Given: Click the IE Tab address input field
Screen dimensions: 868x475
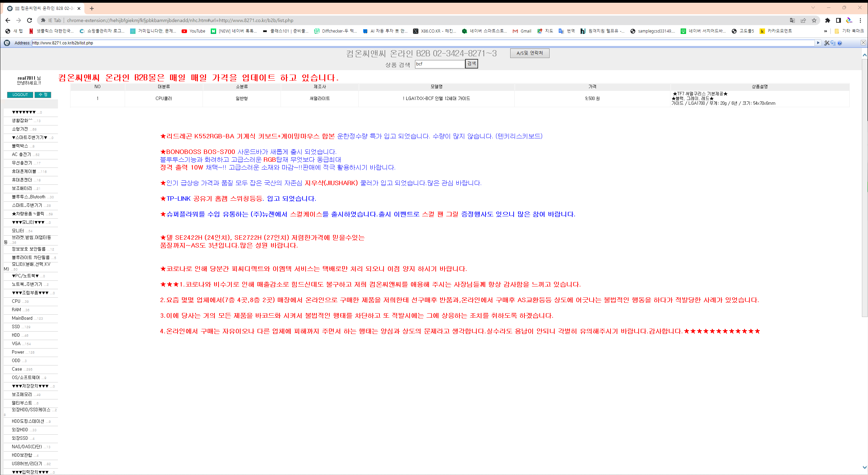Looking at the screenshot, I should (423, 43).
